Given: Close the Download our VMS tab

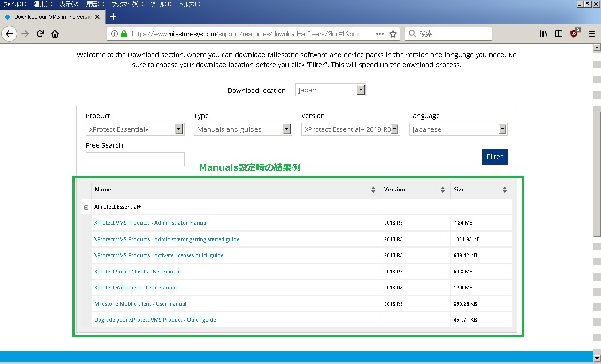Looking at the screenshot, I should [x=97, y=17].
